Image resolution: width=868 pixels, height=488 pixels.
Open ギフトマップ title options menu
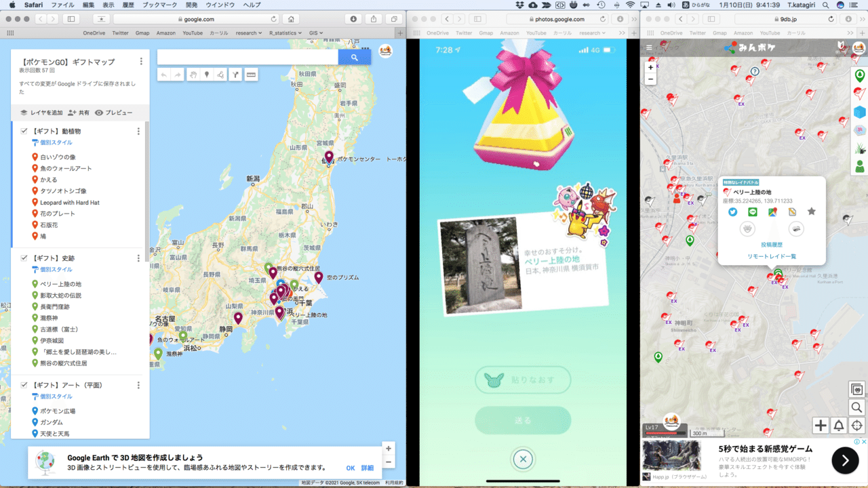pos(141,62)
